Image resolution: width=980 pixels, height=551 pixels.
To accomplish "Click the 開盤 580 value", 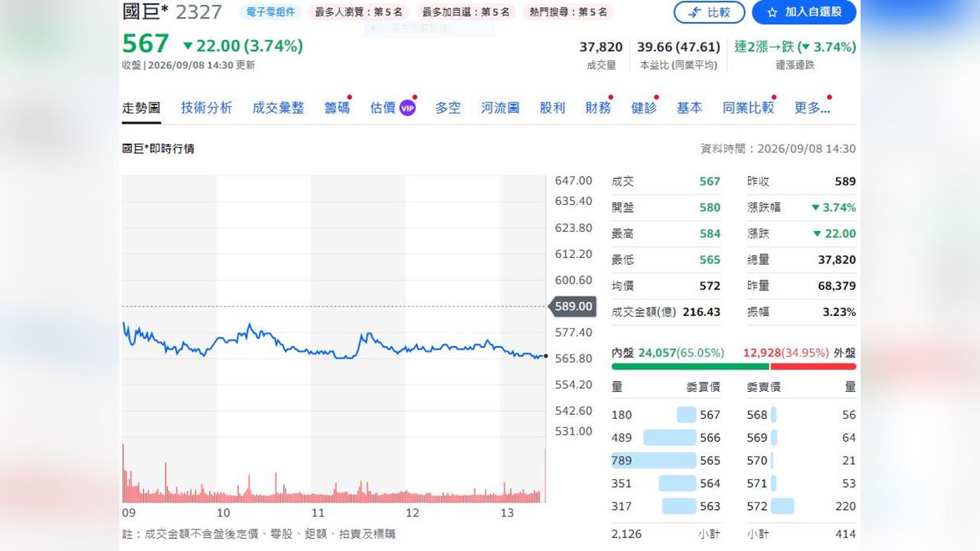I will [x=710, y=207].
